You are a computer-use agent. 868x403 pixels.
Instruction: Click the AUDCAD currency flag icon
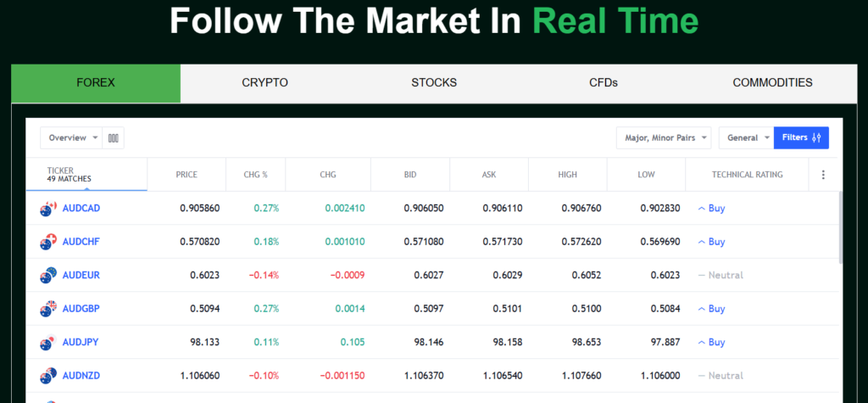[47, 208]
